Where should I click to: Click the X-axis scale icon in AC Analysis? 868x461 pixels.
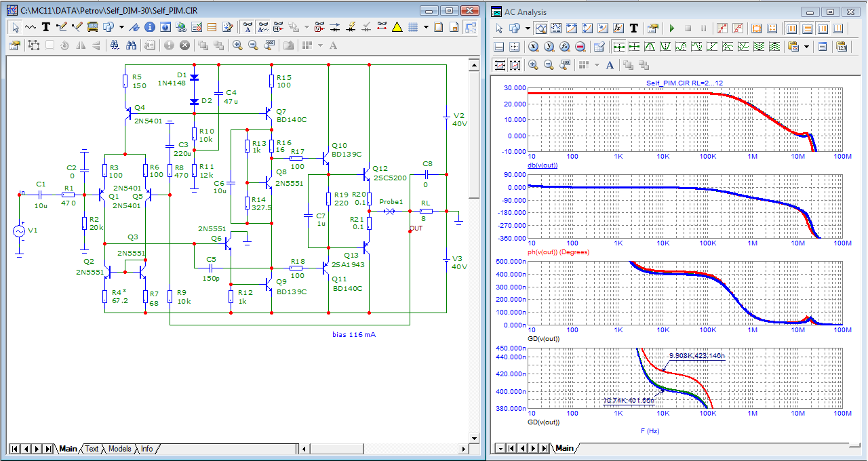[x=534, y=47]
